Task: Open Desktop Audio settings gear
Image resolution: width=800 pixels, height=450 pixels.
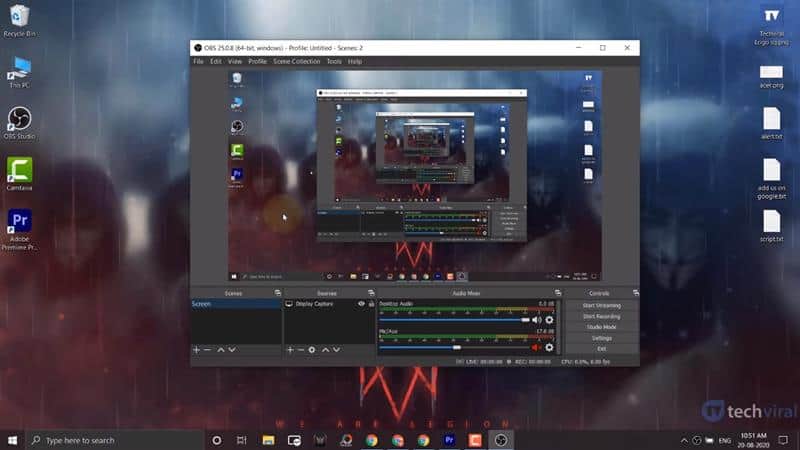Action: pyautogui.click(x=549, y=320)
